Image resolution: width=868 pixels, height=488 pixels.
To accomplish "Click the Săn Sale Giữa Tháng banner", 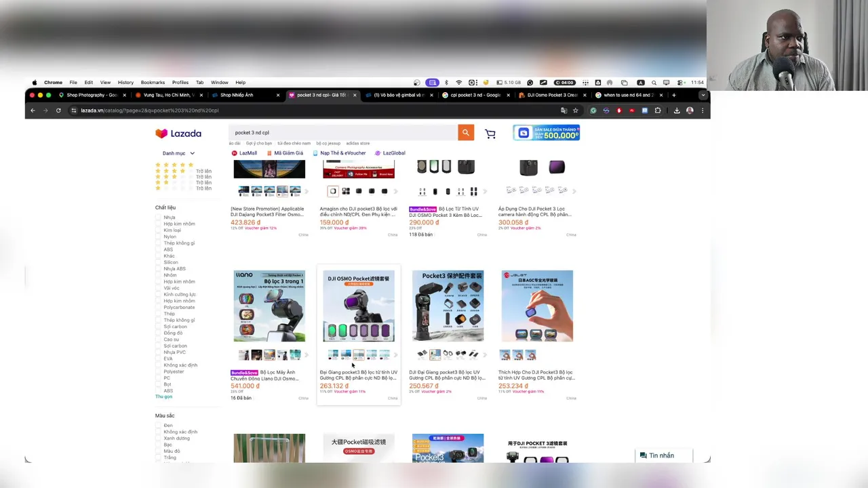I will pyautogui.click(x=547, y=133).
